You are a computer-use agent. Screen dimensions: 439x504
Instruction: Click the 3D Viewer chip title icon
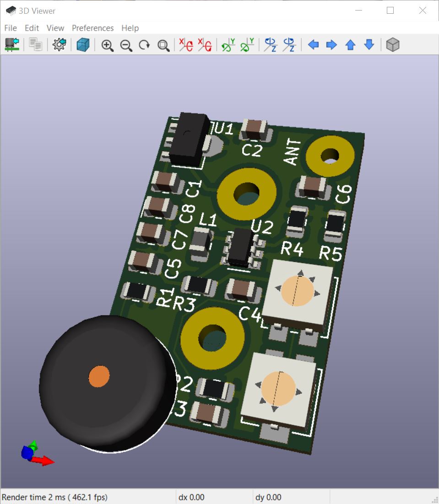[11, 11]
